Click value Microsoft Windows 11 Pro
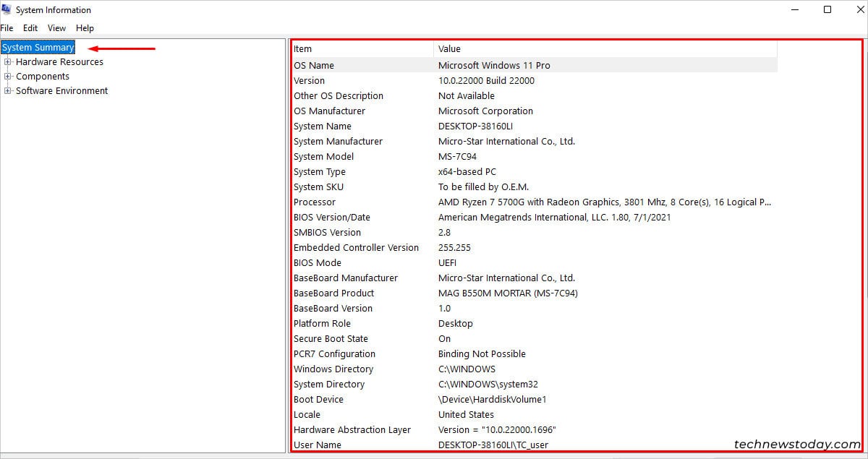868x459 pixels. pyautogui.click(x=494, y=65)
